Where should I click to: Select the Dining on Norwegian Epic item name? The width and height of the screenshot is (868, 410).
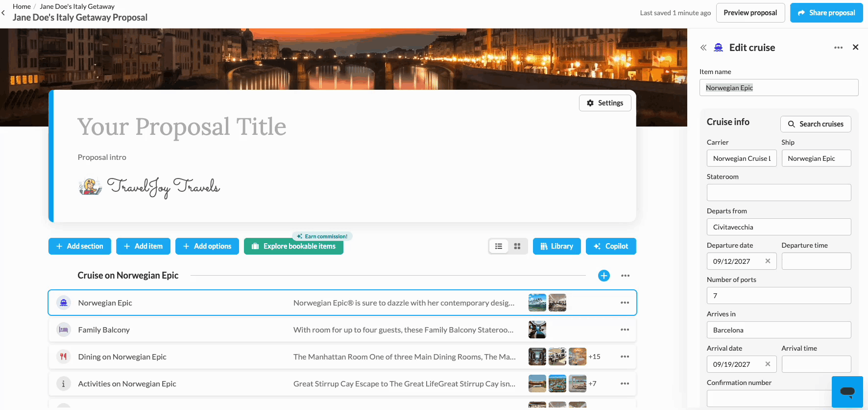coord(122,357)
